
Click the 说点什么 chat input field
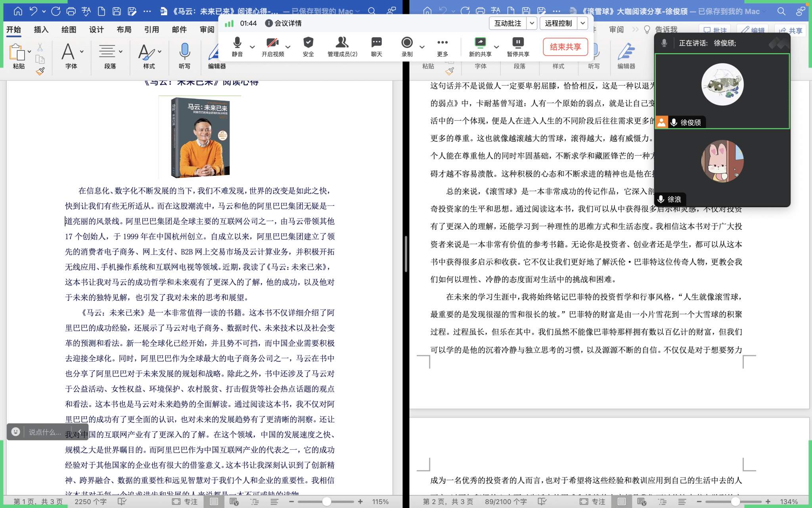tap(45, 432)
